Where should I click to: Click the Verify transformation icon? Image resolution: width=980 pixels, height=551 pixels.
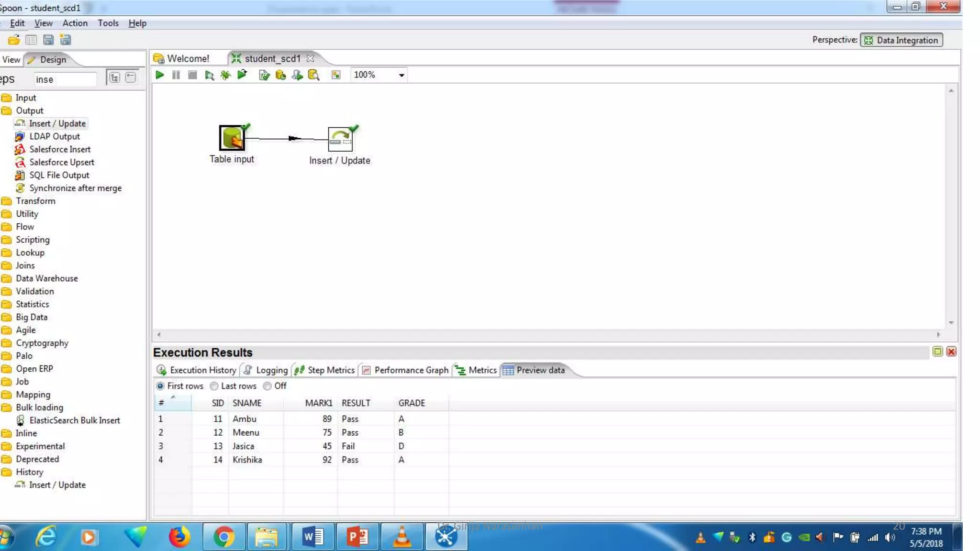264,75
